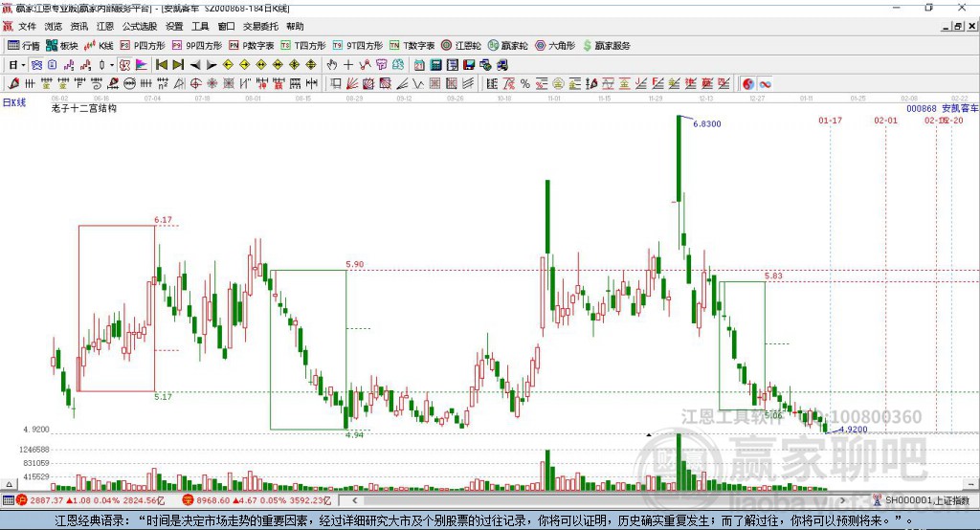Image resolution: width=980 pixels, height=530 pixels.
Task: Toggle the colorful flag indicator icon
Action: click(x=142, y=64)
